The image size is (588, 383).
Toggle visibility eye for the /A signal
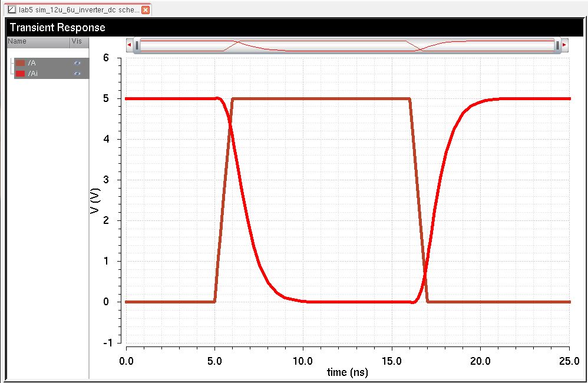click(77, 62)
